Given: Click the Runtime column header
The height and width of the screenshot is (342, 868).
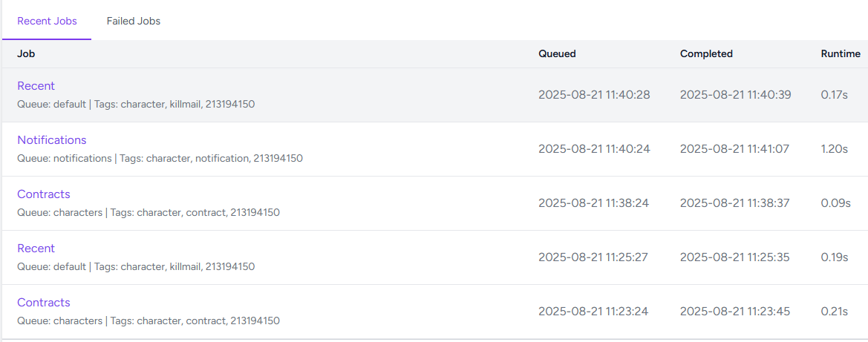Looking at the screenshot, I should pyautogui.click(x=841, y=54).
